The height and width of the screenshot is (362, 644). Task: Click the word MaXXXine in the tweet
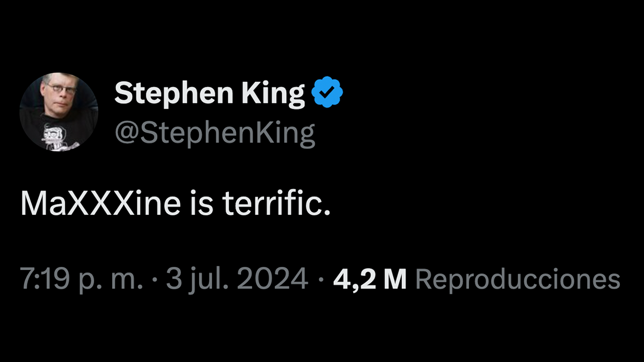pyautogui.click(x=101, y=203)
